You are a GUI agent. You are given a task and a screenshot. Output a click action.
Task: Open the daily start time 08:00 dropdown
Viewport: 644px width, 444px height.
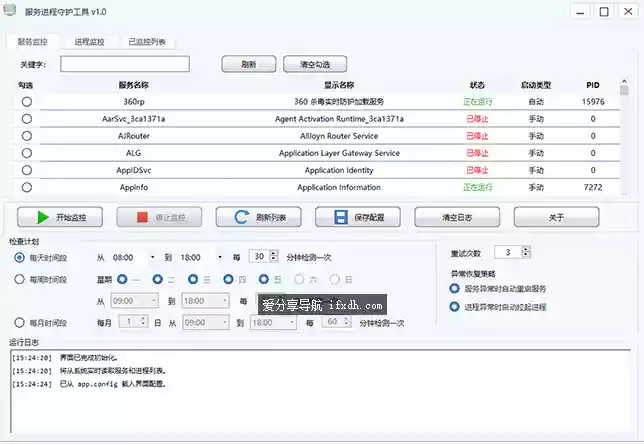pos(152,258)
